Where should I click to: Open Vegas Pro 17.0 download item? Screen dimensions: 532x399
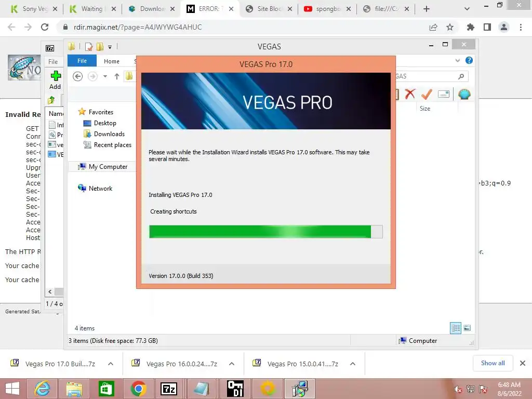(54, 364)
